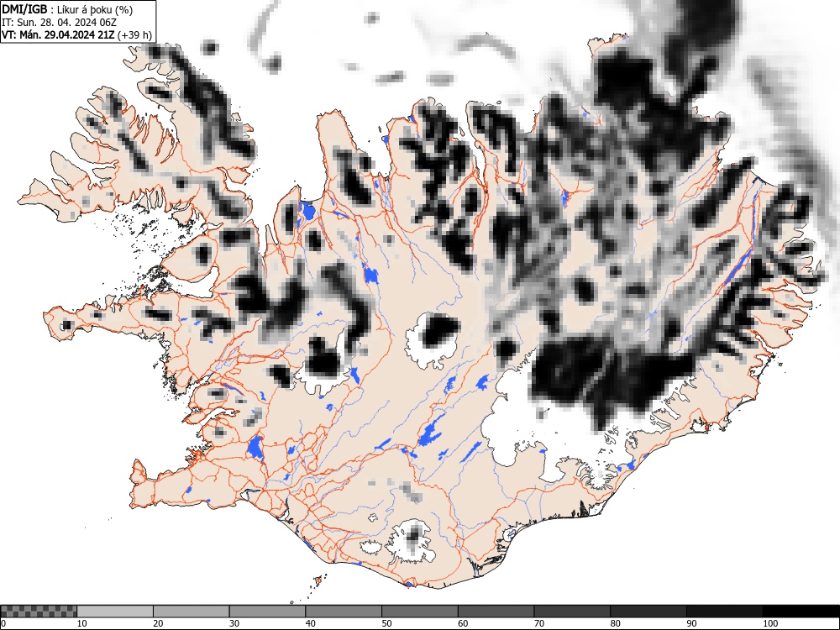Viewport: 840px width, 630px height.
Task: Click the valid time 'Mán. 29.04.2024 21Z'
Action: pyautogui.click(x=66, y=35)
